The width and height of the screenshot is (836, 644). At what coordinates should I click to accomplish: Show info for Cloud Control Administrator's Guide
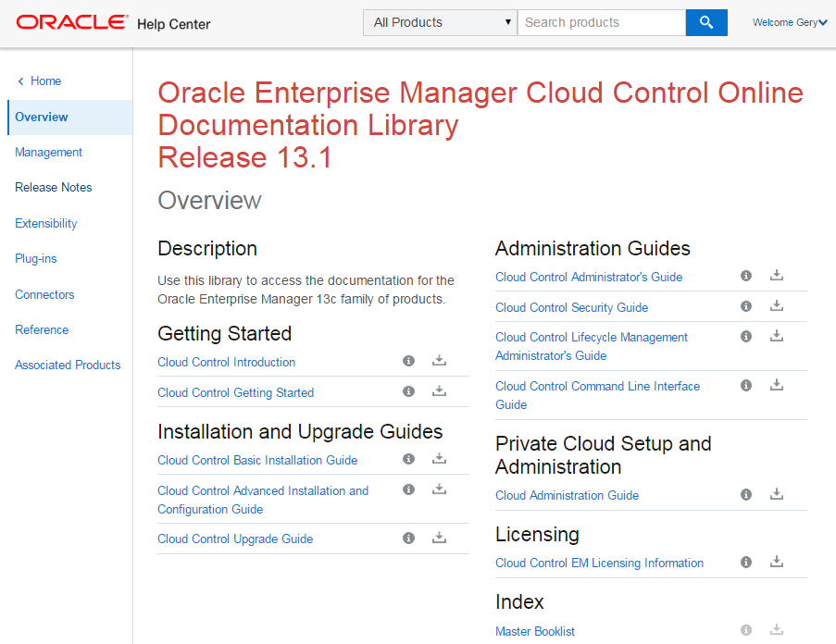point(746,276)
